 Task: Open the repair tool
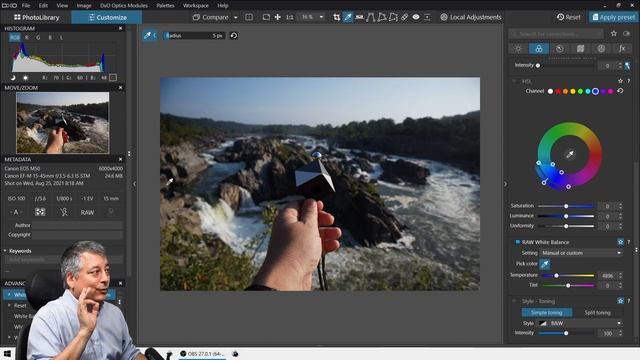coord(404,17)
